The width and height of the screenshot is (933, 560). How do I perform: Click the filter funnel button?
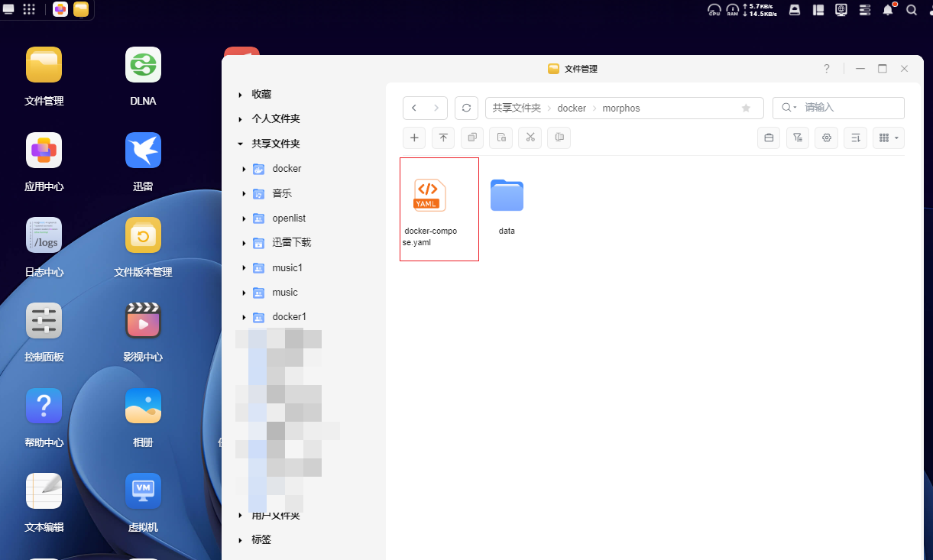tap(798, 138)
